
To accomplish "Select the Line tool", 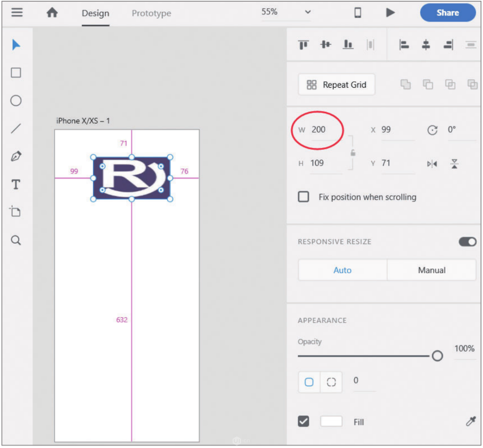I will pyautogui.click(x=16, y=129).
